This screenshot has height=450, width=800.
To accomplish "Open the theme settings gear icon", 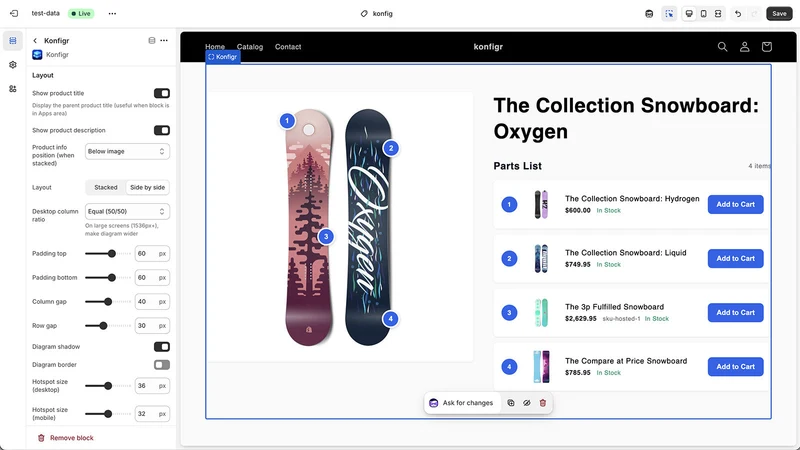I will click(x=13, y=65).
